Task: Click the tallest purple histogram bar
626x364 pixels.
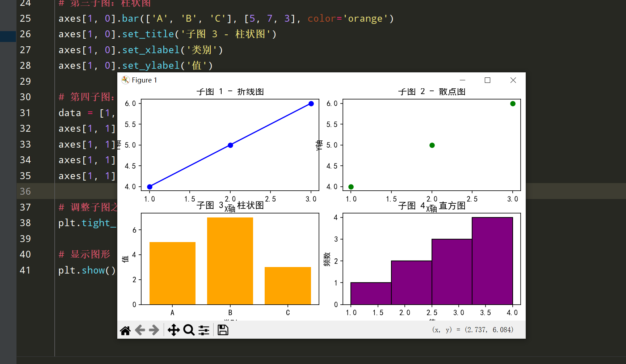Action: [x=492, y=261]
